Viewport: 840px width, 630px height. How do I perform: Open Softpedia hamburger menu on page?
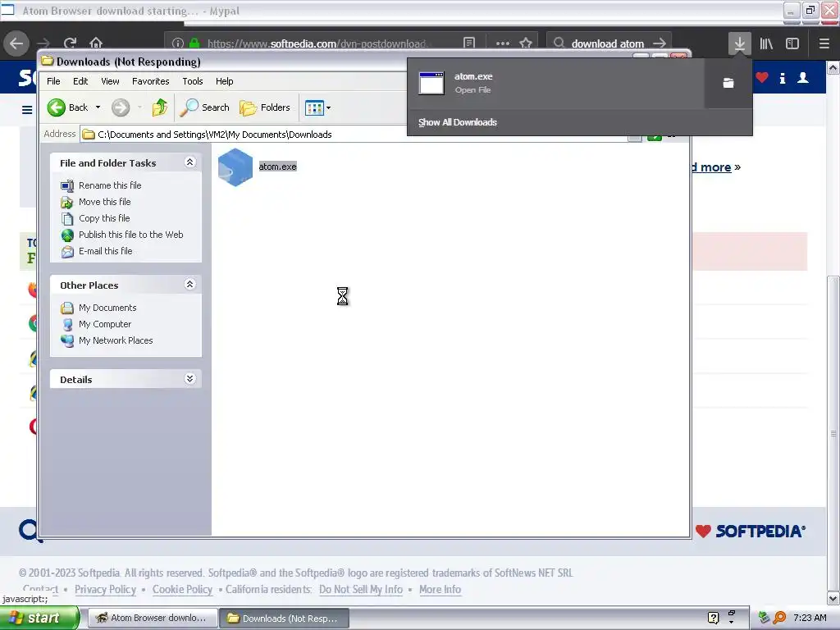point(27,110)
